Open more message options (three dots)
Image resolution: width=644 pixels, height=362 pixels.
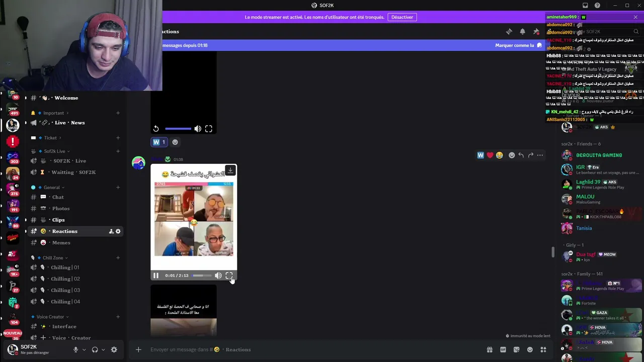coord(540,155)
